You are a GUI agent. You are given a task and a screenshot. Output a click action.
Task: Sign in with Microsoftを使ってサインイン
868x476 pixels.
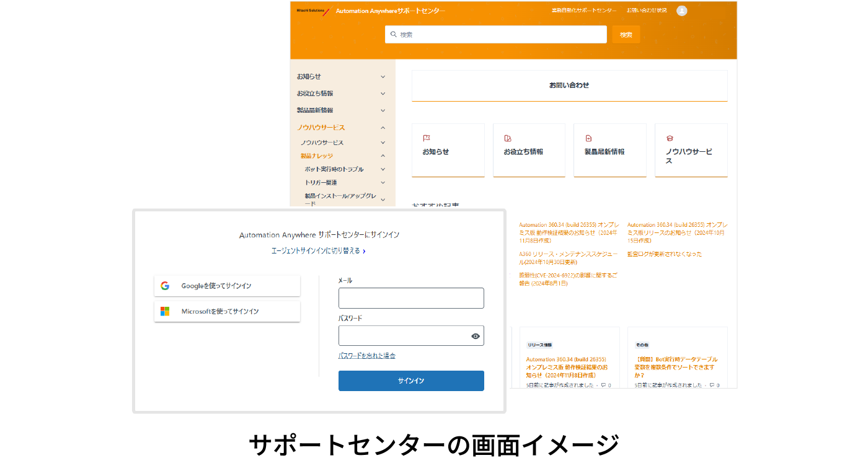227,311
